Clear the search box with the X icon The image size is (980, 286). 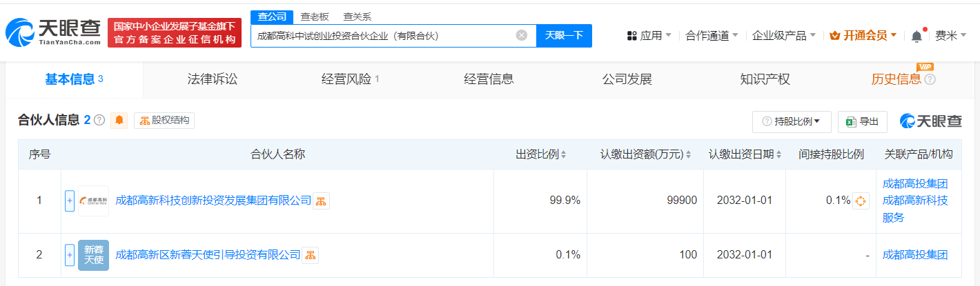522,35
